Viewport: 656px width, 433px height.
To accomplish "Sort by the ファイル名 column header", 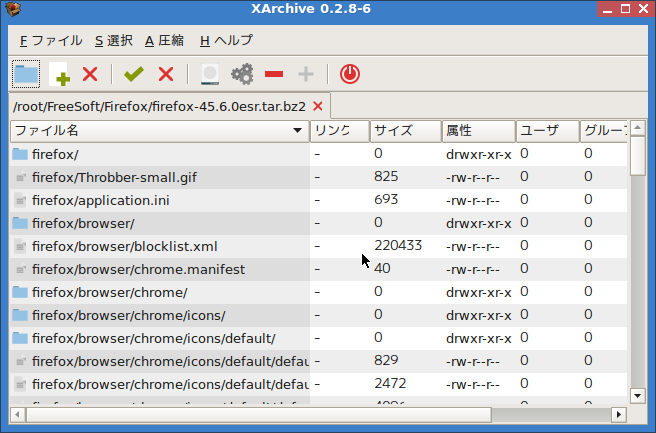I will point(159,131).
